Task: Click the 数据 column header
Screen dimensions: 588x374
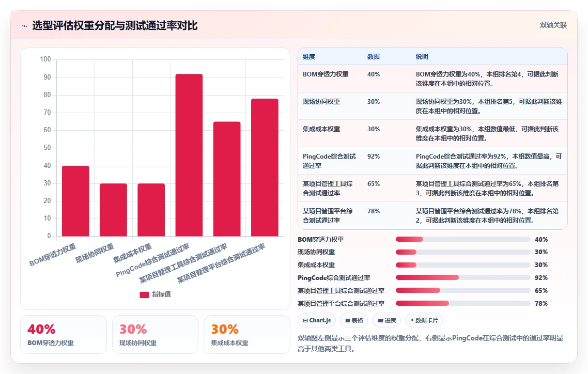Action: point(374,57)
